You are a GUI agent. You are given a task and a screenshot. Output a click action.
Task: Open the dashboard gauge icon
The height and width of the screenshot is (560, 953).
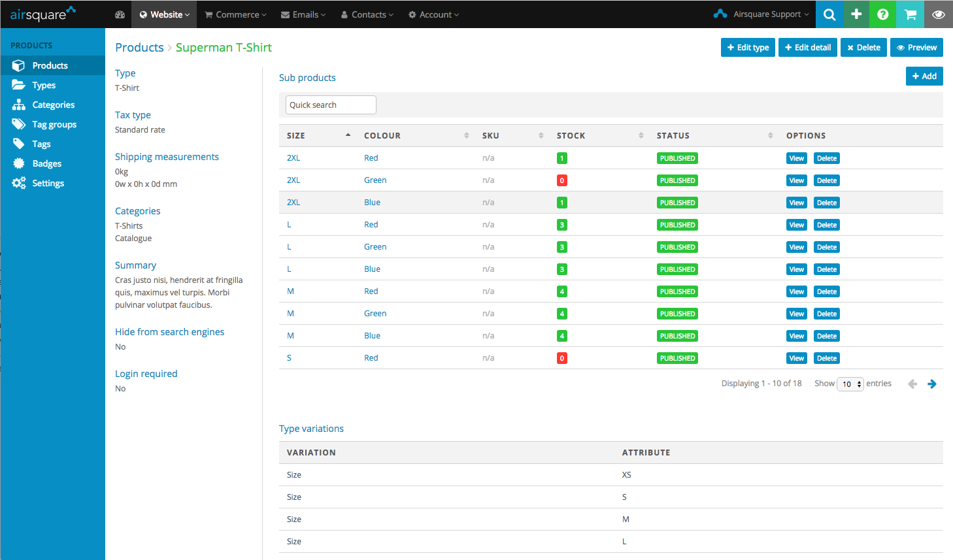tap(120, 14)
